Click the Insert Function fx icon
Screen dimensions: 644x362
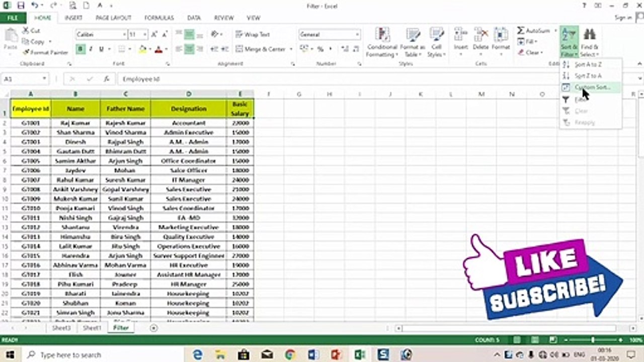point(107,79)
